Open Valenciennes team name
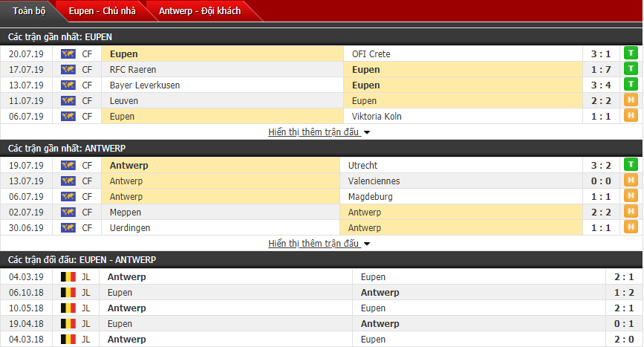Image resolution: width=644 pixels, height=347 pixels. (374, 181)
